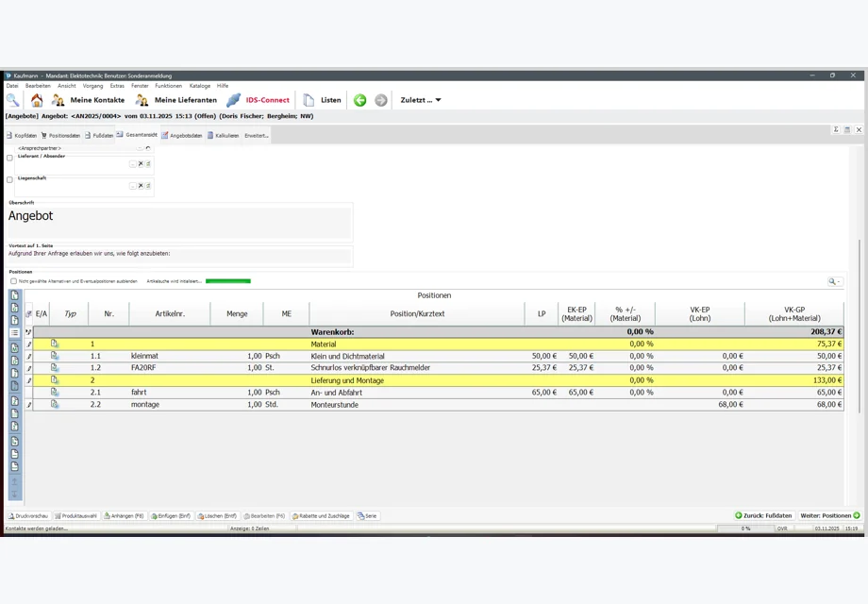Click the first document icon in the positions sidebar
The height and width of the screenshot is (604, 868).
[15, 295]
